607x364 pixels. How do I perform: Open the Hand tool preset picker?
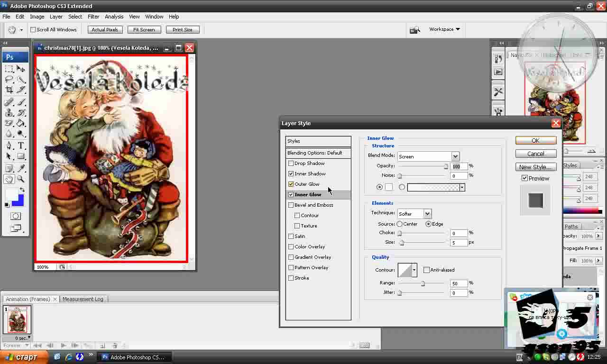[x=21, y=30]
